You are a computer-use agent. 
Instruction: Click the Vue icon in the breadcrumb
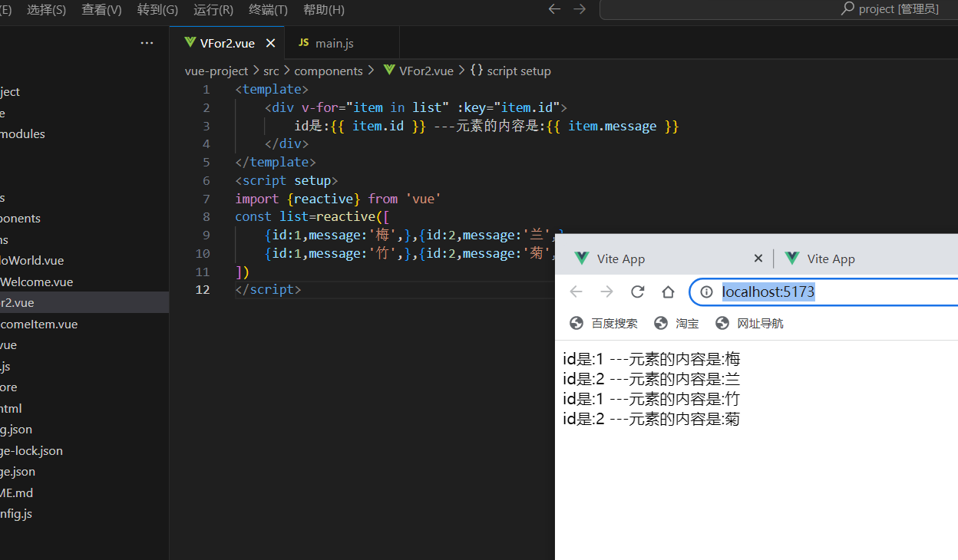pyautogui.click(x=389, y=71)
